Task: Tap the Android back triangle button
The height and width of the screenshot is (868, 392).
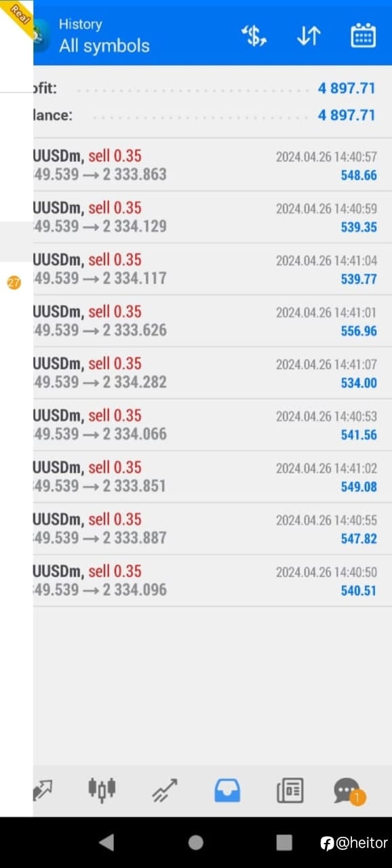Action: (106, 842)
